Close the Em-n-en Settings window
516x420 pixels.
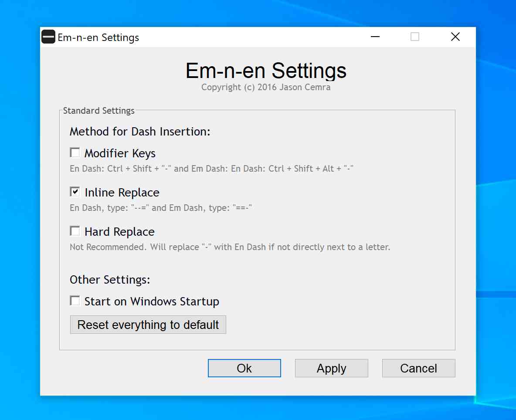(455, 37)
